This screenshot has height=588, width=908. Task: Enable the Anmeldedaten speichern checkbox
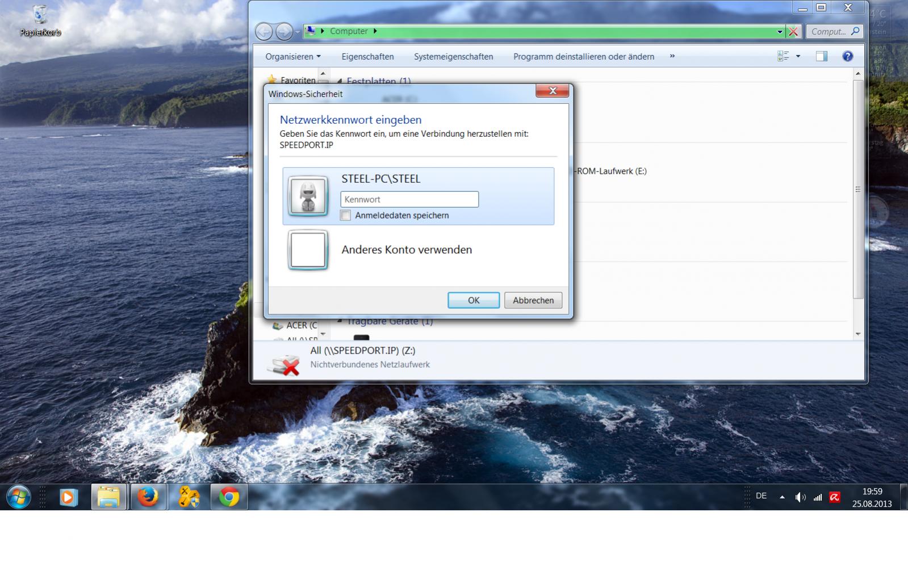345,216
